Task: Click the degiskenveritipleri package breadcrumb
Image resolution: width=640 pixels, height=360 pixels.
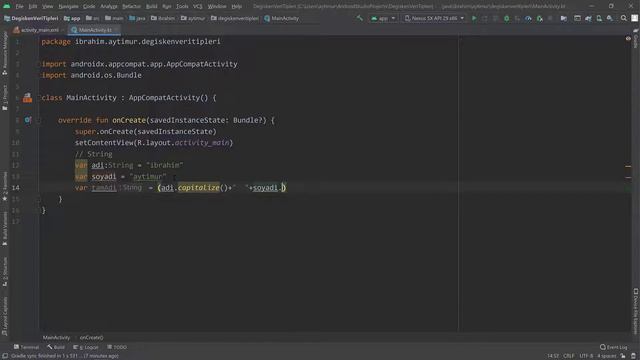Action: [x=235, y=18]
